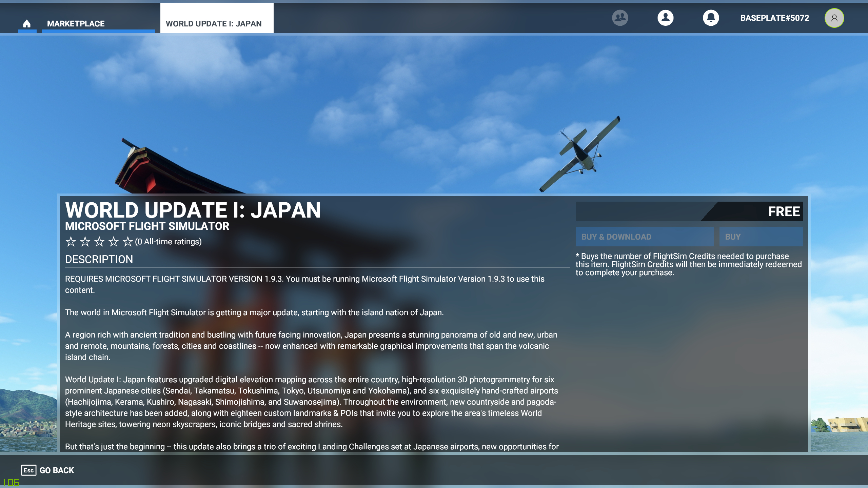868x488 pixels.
Task: Click the 'The world in Microsoft Flight Simulator' sentence
Action: [x=254, y=312]
